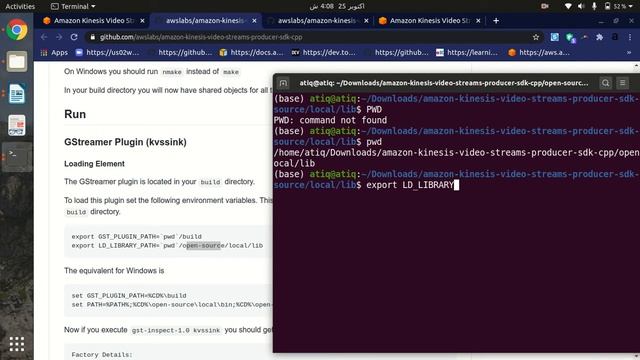Open new terminal tab button
The image size is (640, 360).
coord(283,83)
